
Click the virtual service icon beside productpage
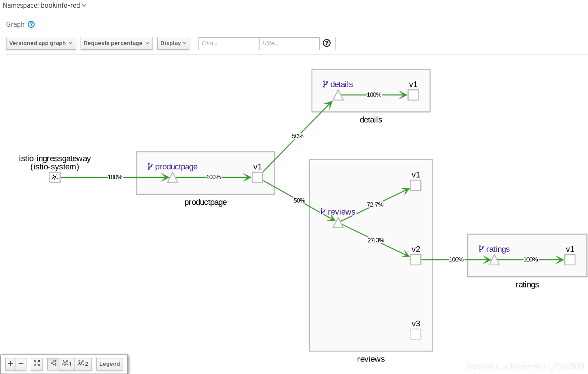coord(150,166)
